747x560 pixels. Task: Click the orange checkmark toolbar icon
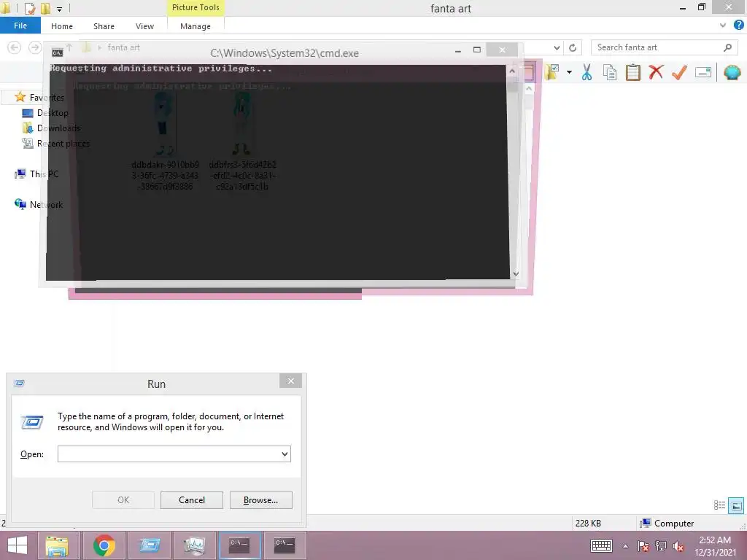pos(679,72)
